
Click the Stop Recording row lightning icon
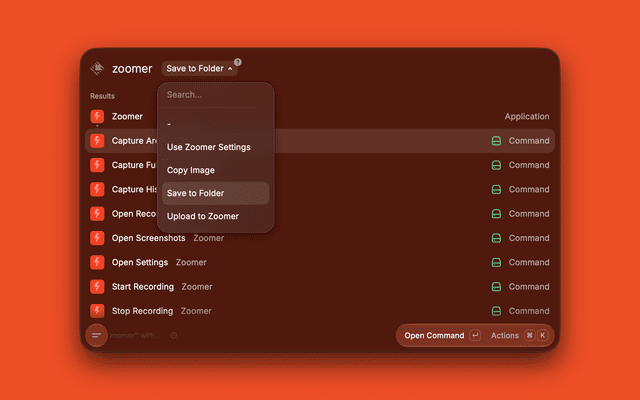(x=97, y=311)
